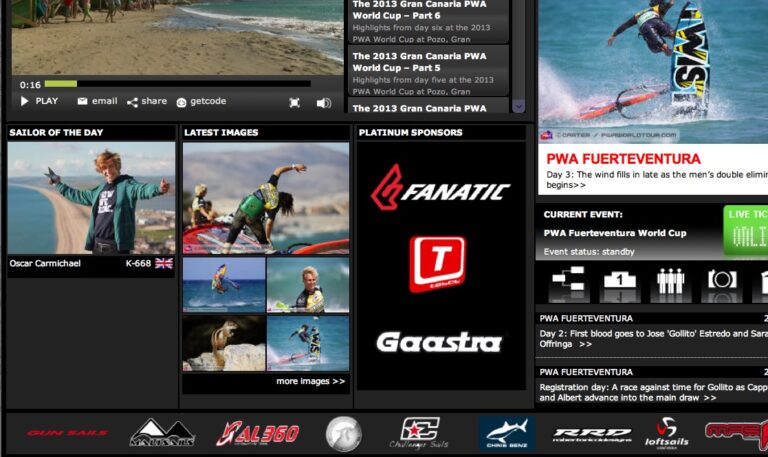Open the podium results icon

620,282
